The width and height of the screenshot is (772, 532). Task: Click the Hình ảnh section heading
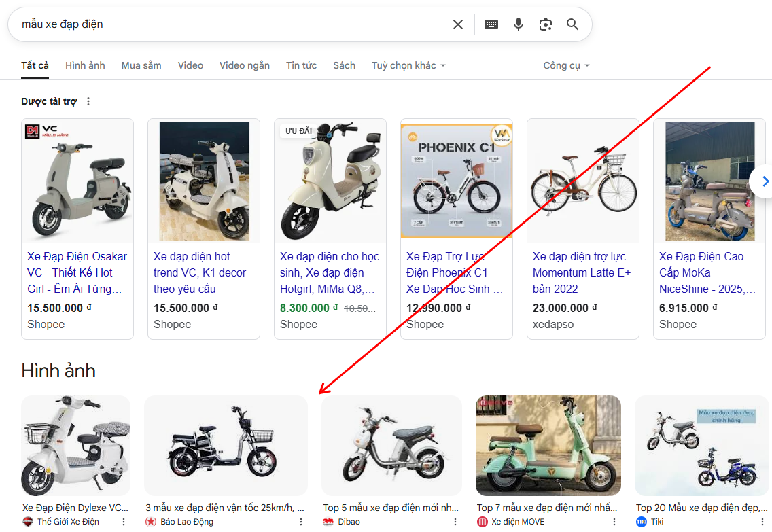coord(58,371)
